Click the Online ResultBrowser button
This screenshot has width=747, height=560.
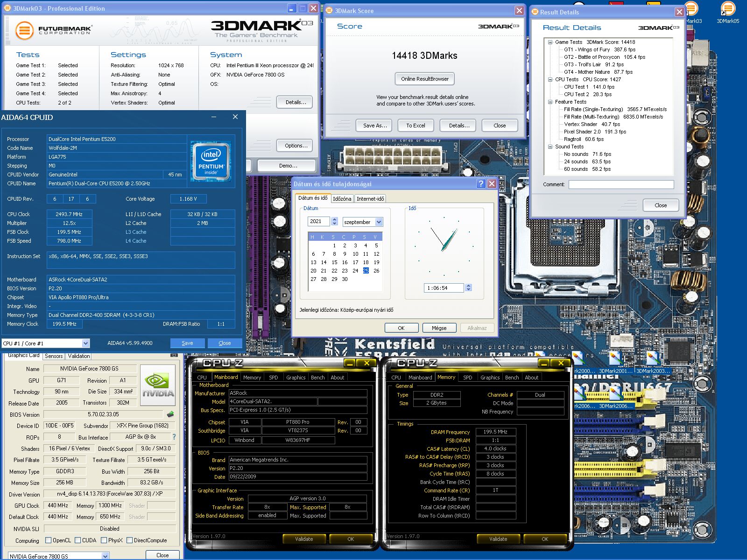click(x=425, y=79)
